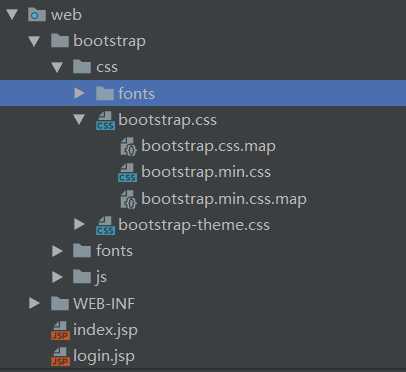406x372 pixels.
Task: Collapse the css folder arrow
Action: 57,67
